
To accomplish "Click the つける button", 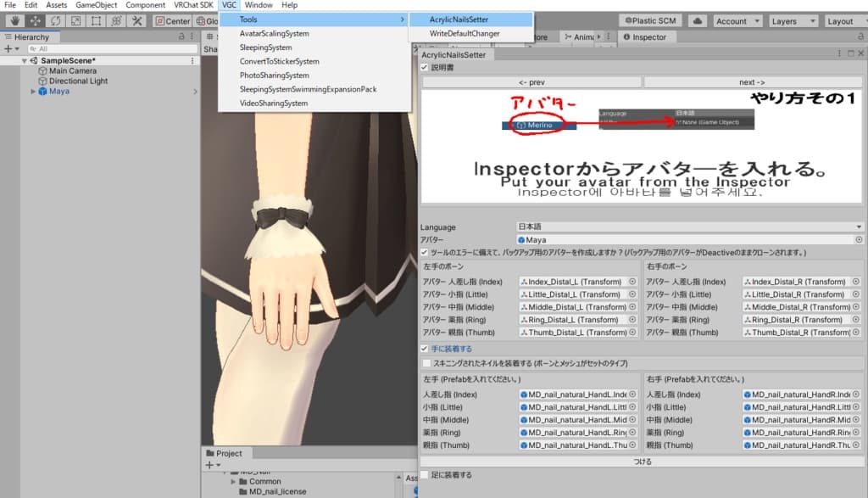I will tap(643, 462).
